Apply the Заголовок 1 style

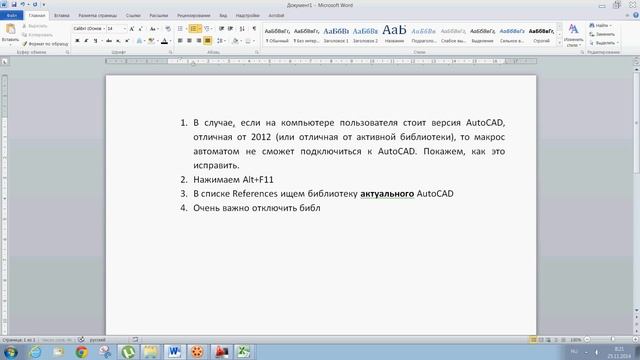point(336,35)
